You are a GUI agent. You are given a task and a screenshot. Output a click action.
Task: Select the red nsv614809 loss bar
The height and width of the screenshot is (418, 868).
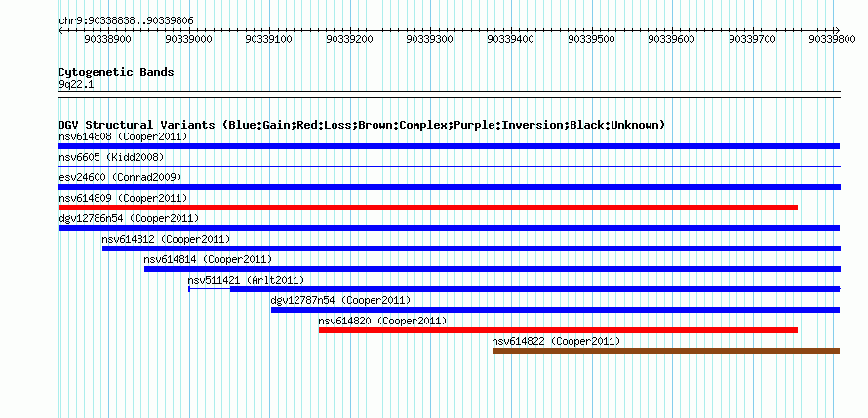[x=428, y=208]
